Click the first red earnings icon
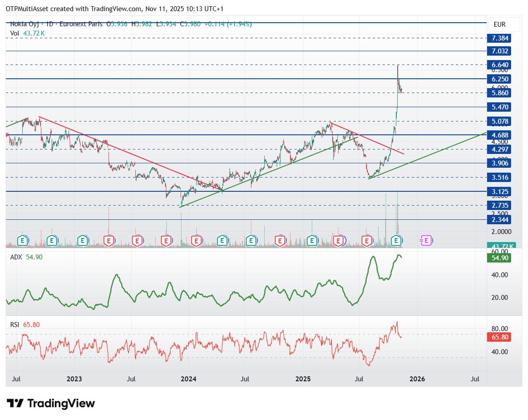Screen dimensions: 528x420 pos(109,241)
